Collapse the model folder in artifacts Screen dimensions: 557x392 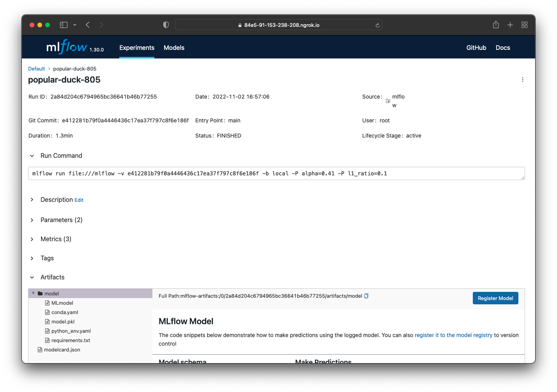coord(34,293)
